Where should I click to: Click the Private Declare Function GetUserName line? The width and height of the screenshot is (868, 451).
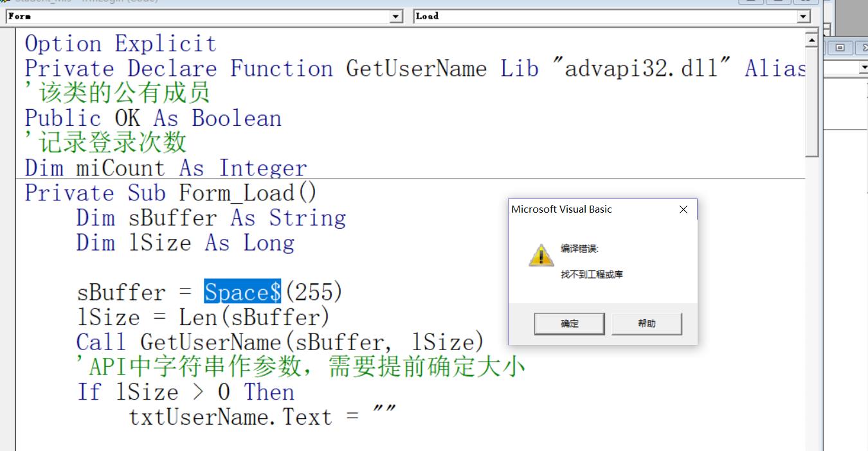tap(415, 68)
